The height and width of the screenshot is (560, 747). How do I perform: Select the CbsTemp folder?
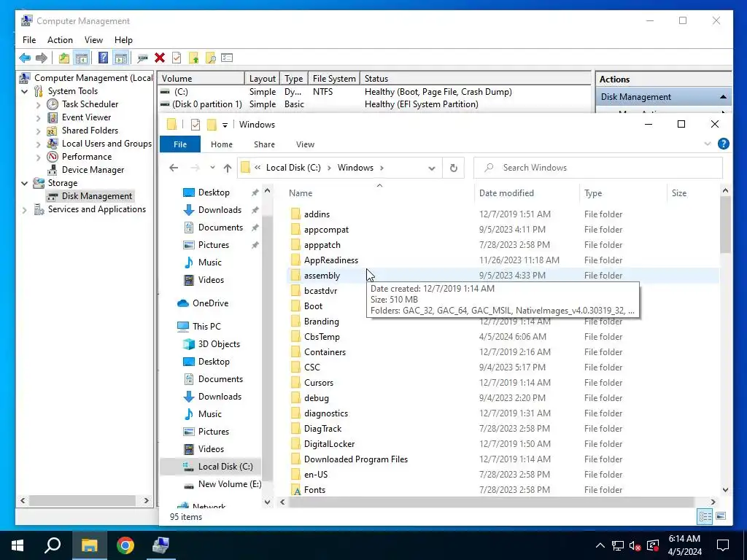322,337
